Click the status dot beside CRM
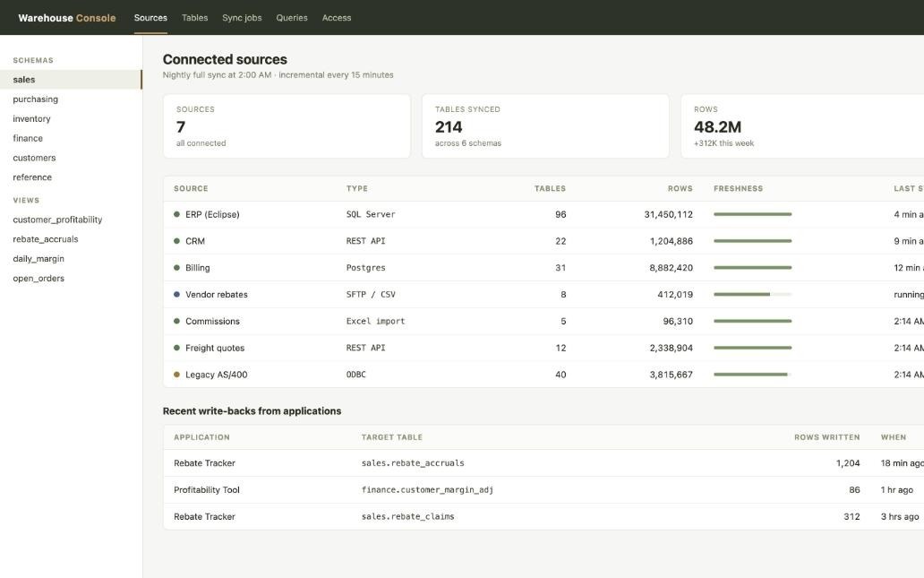 pos(176,241)
